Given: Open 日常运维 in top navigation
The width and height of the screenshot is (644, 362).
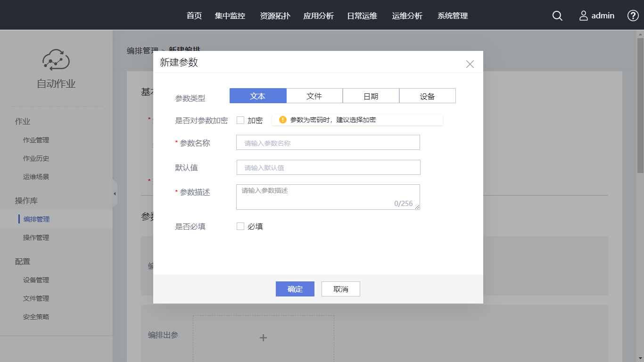Looking at the screenshot, I should 362,16.
